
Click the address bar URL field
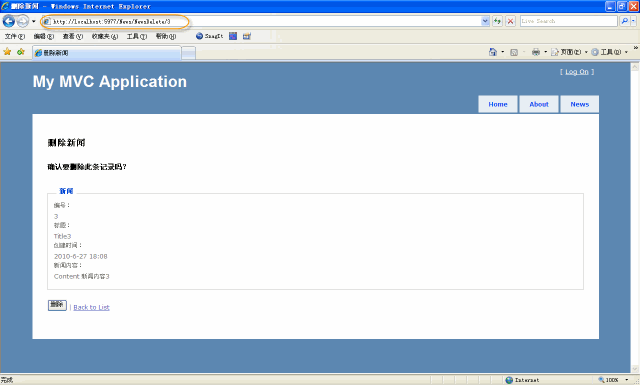pos(261,21)
